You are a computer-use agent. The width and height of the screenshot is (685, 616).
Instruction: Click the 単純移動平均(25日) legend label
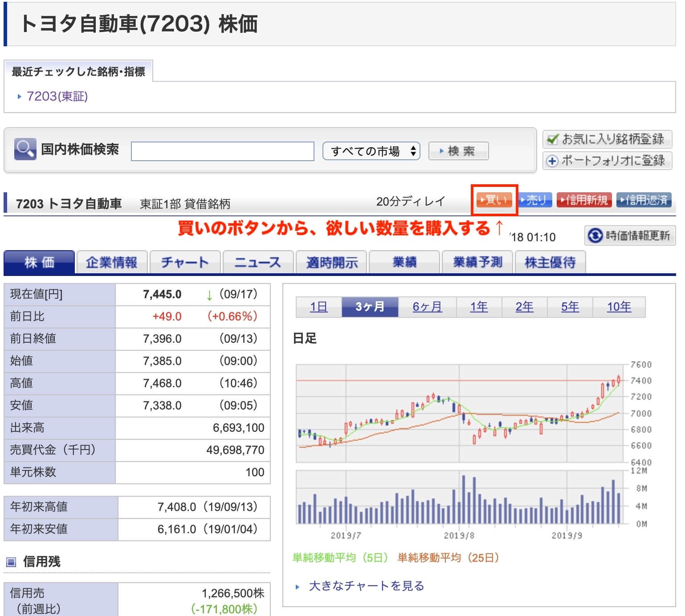click(x=448, y=558)
